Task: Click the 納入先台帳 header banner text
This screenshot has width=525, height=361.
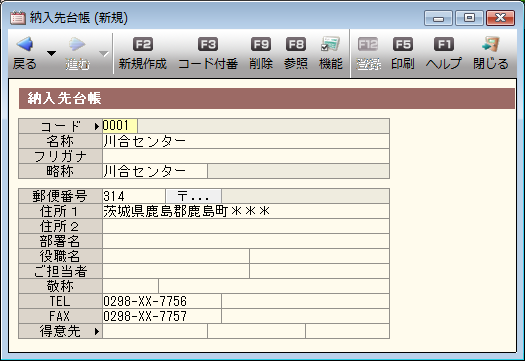Action: (64, 98)
